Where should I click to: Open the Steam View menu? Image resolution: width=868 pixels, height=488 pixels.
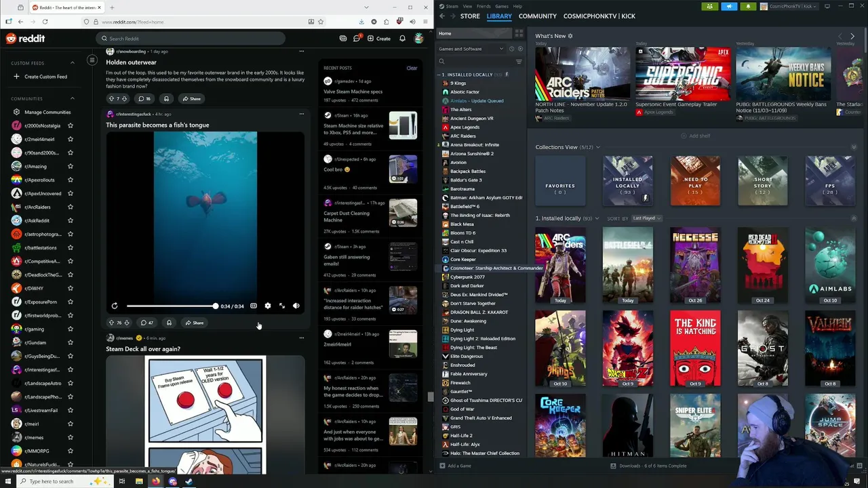point(467,6)
